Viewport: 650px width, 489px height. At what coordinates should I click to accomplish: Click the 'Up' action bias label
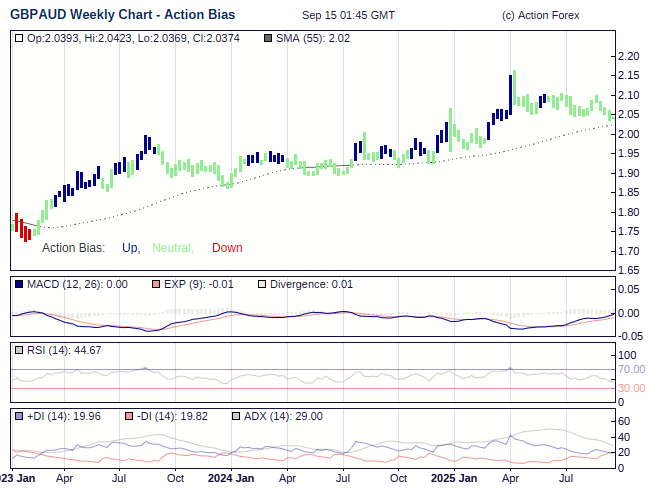130,248
